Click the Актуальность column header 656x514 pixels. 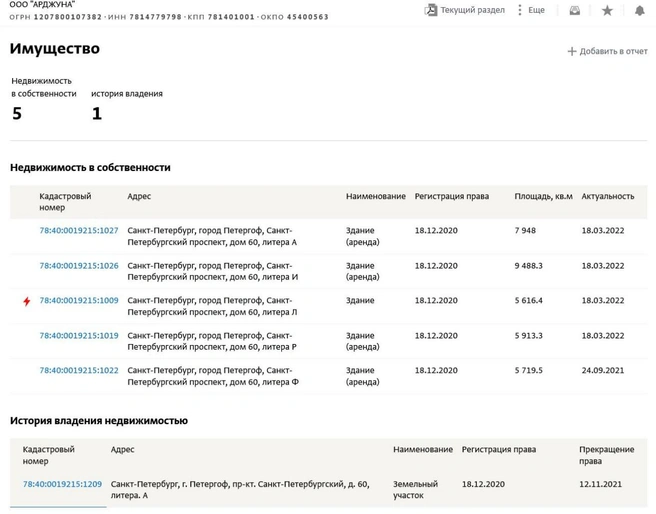[x=608, y=196]
